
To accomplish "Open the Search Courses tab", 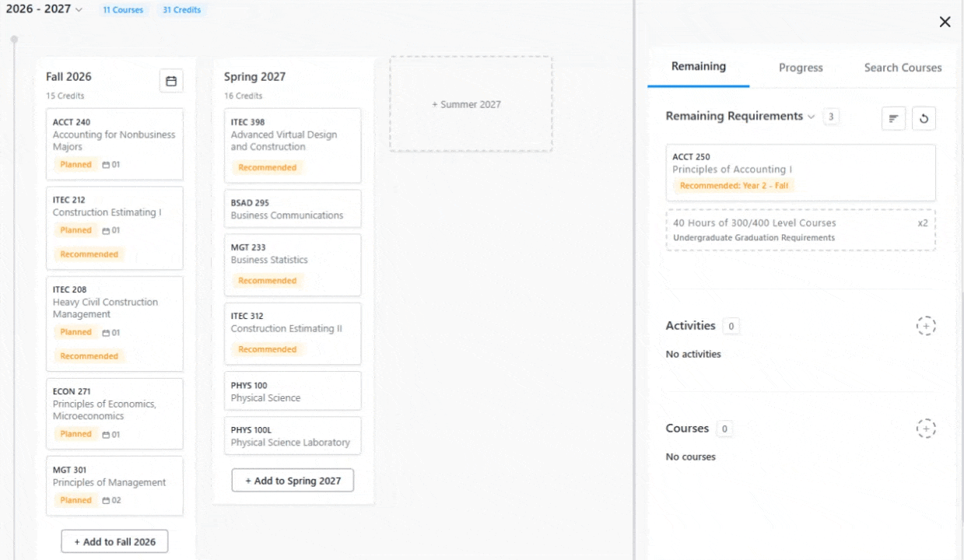I will pyautogui.click(x=903, y=68).
